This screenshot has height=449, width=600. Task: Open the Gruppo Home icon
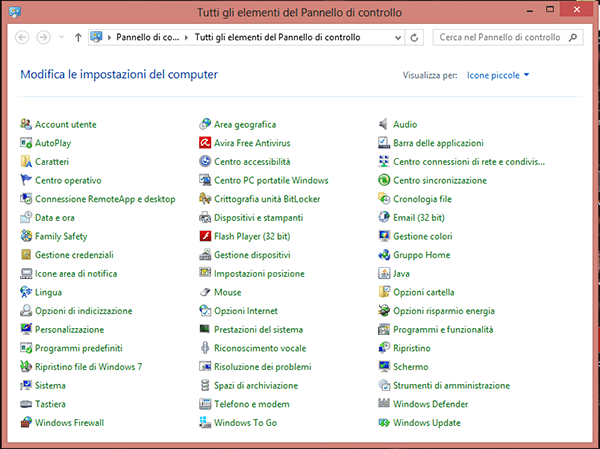coord(384,255)
